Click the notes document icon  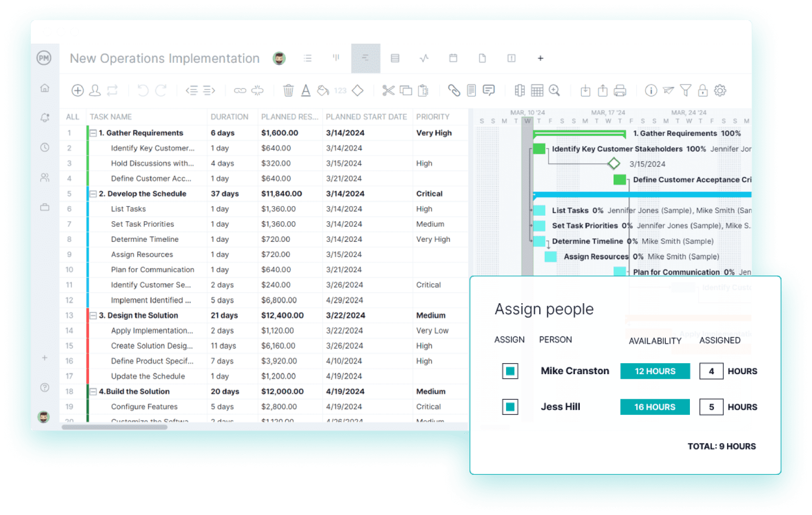pyautogui.click(x=471, y=91)
